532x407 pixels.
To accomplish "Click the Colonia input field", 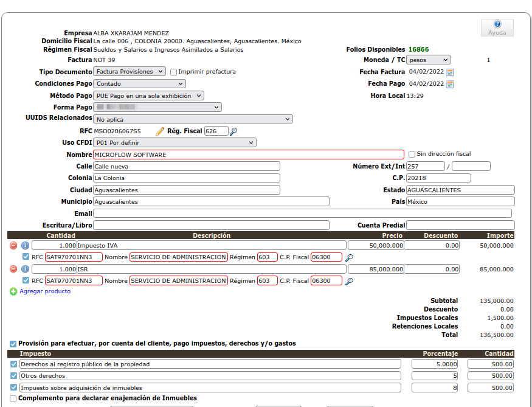I will tap(187, 178).
